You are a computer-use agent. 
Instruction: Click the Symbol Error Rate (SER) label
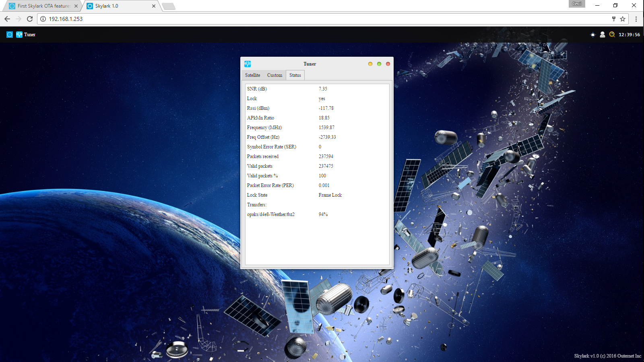click(x=272, y=147)
